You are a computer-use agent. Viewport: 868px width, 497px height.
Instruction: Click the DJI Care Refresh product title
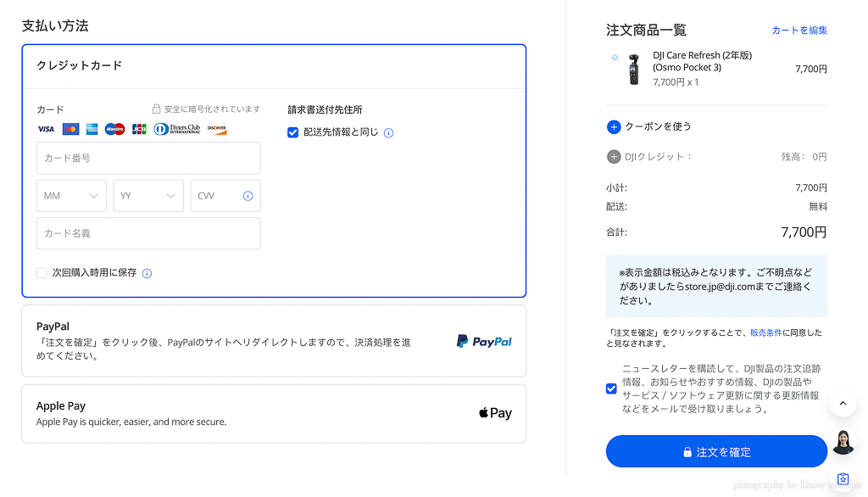703,61
